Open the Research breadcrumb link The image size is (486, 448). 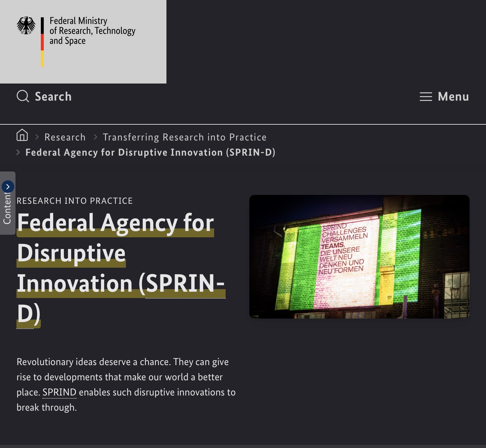click(x=65, y=137)
